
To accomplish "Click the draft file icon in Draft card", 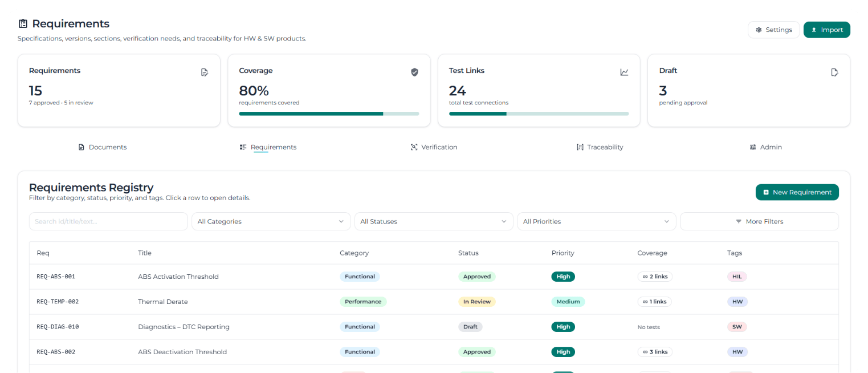I will tap(834, 72).
